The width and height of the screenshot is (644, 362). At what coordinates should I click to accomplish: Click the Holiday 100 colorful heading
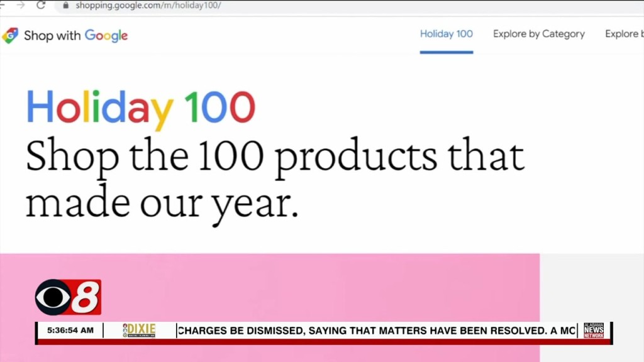pos(140,107)
